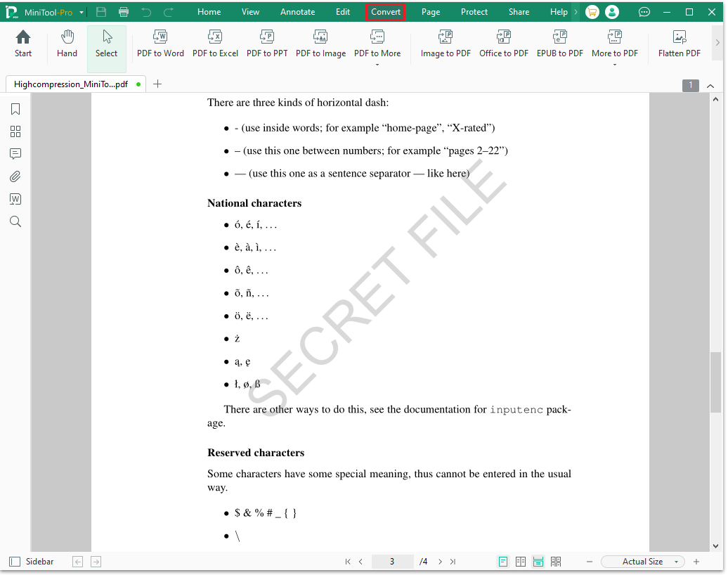Click the page number input field
The height and width of the screenshot is (575, 728).
point(392,561)
